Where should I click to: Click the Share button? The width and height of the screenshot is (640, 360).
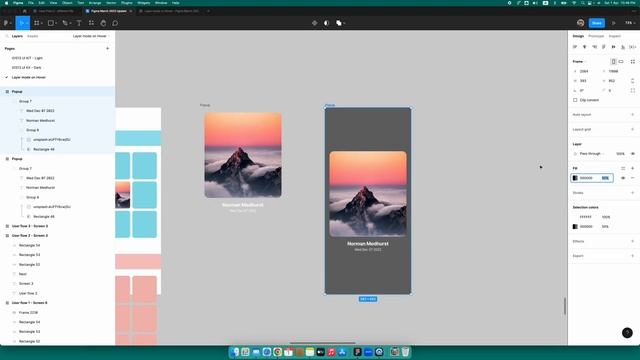596,23
